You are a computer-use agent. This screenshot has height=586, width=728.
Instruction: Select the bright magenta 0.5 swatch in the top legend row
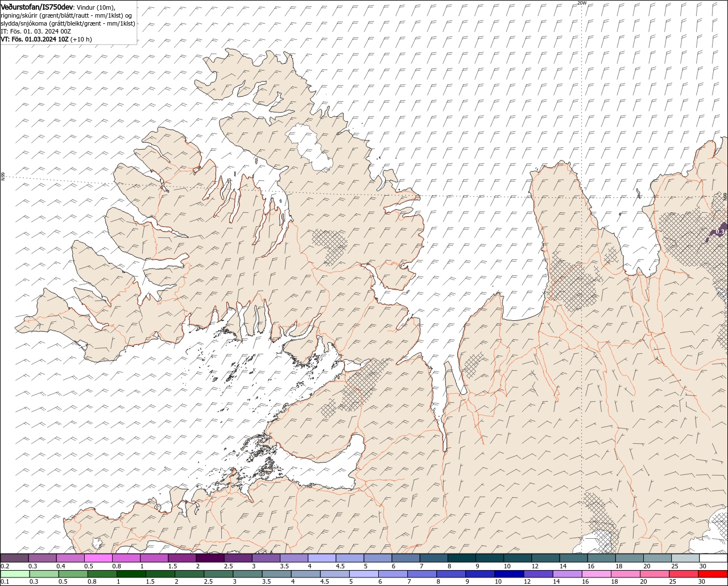[98, 558]
